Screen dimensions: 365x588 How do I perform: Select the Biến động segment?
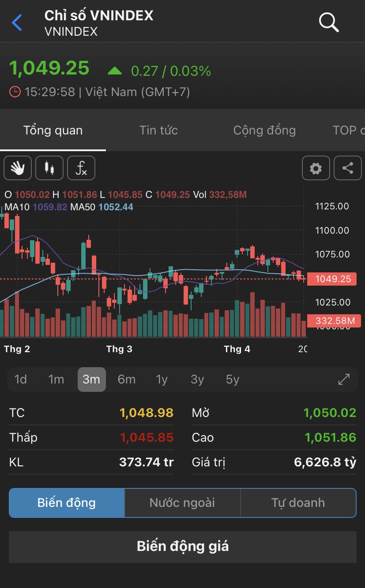point(67,502)
